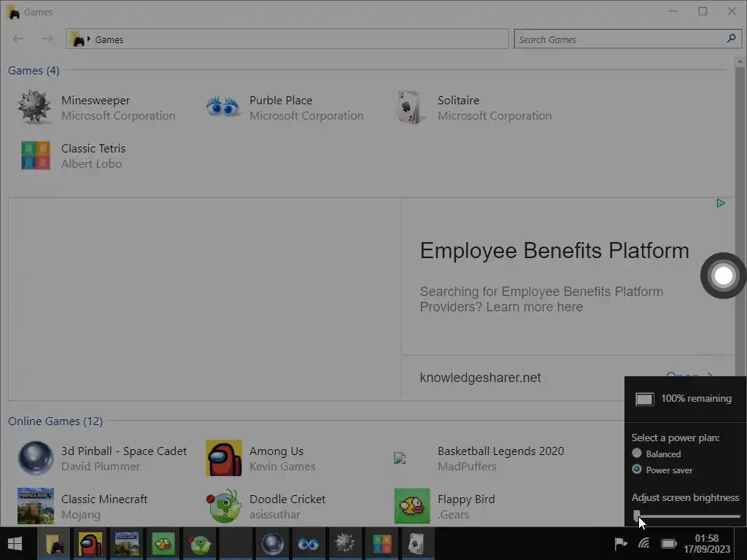Switch to Minesweeper taskbar icon
The width and height of the screenshot is (747, 560).
345,543
